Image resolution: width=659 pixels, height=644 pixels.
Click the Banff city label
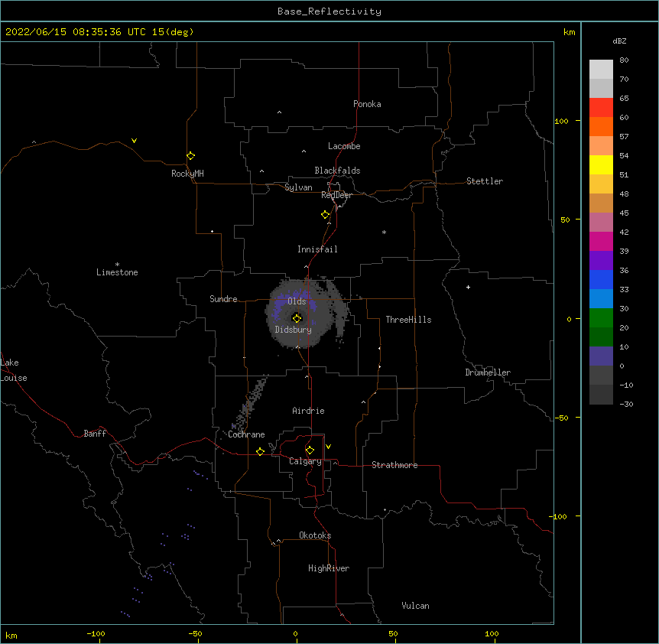(95, 434)
